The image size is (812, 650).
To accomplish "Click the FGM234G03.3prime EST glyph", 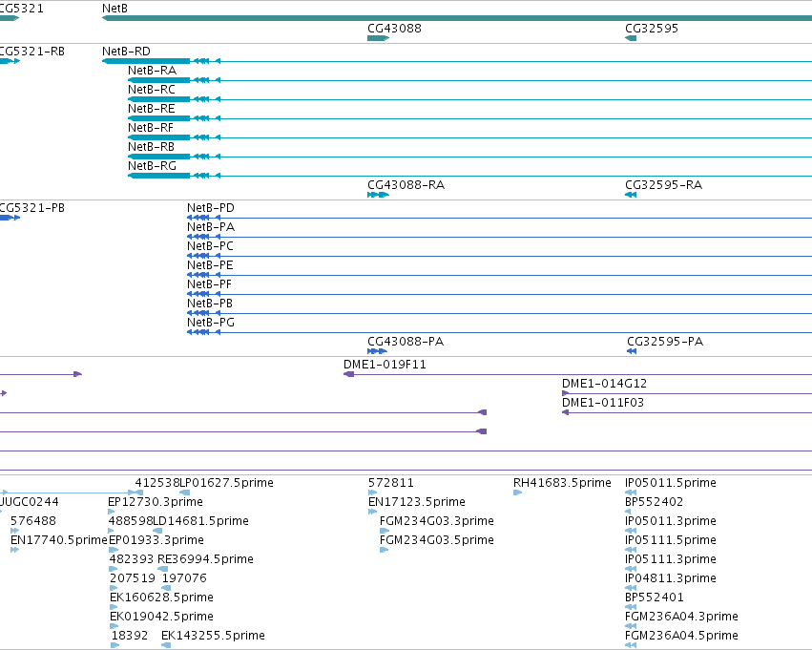I will [385, 531].
